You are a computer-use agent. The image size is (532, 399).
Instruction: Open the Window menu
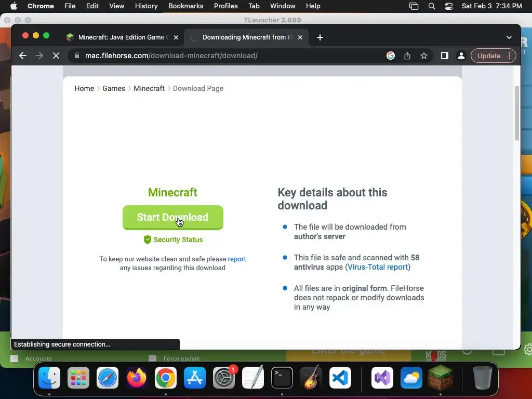(x=283, y=6)
